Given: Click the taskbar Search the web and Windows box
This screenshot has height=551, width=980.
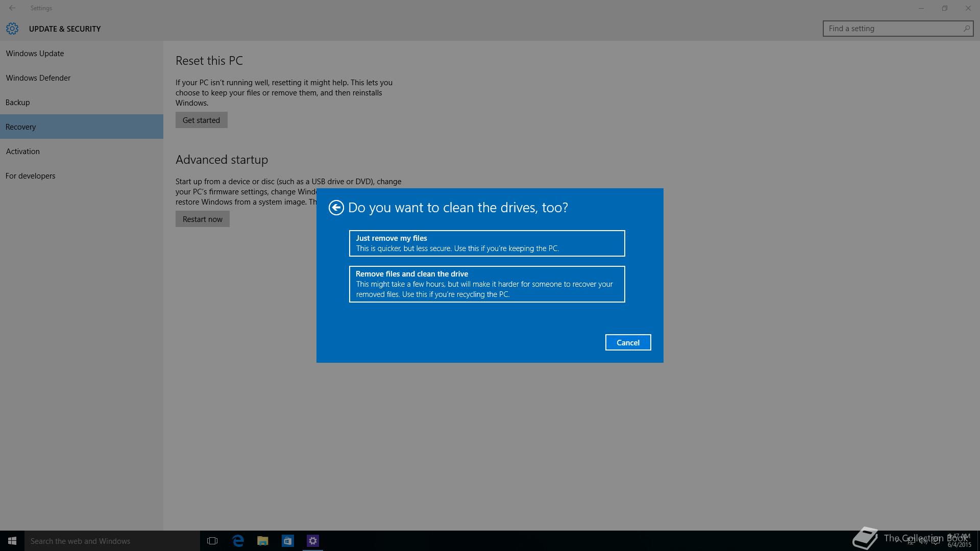Looking at the screenshot, I should [112, 541].
